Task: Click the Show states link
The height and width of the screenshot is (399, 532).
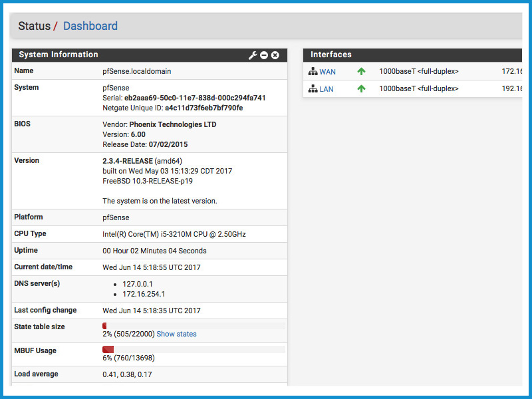Action: pyautogui.click(x=176, y=334)
